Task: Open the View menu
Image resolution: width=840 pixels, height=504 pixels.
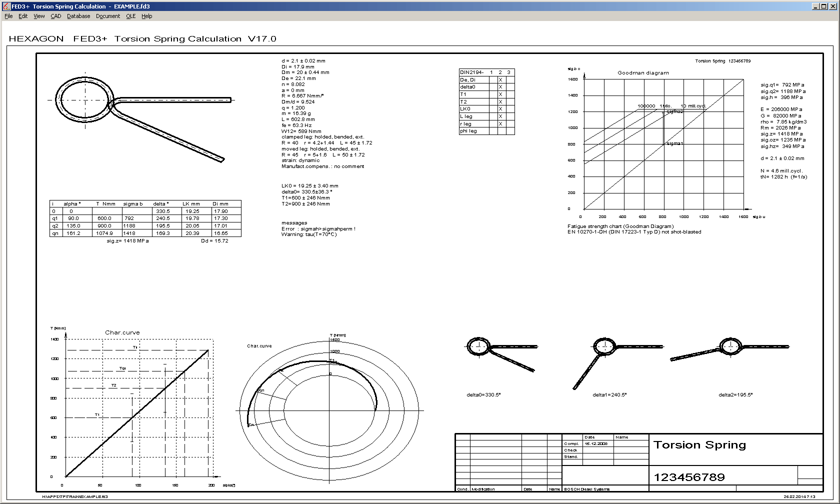Action: [x=39, y=16]
